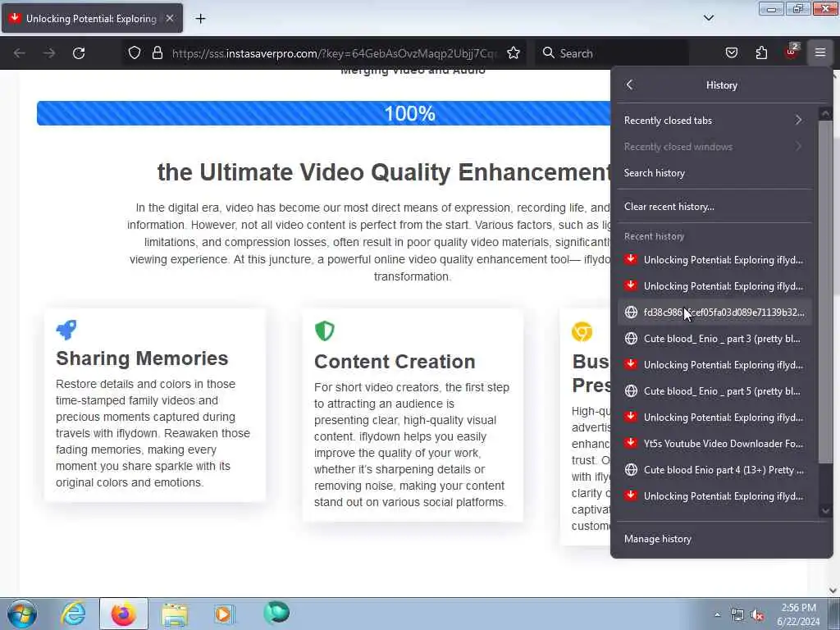Image resolution: width=840 pixels, height=630 pixels.
Task: Click the rocket icon above Sharing Memories
Action: click(x=66, y=330)
